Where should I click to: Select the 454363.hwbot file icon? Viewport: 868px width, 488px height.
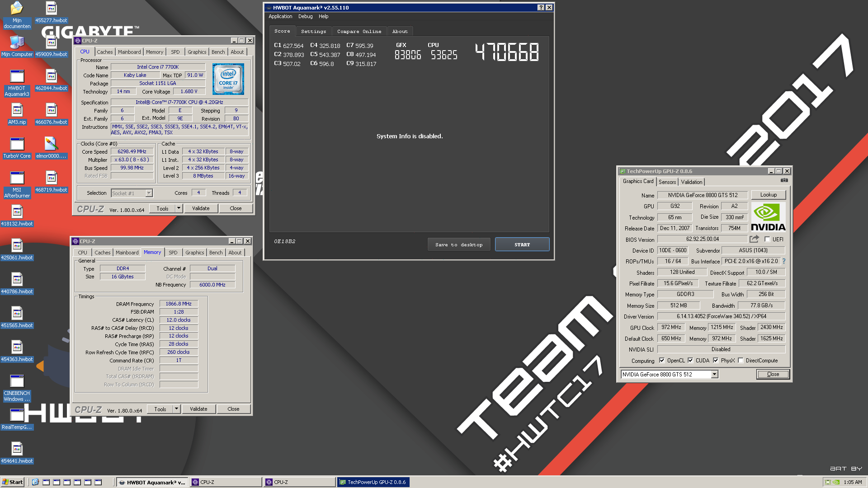(x=17, y=351)
